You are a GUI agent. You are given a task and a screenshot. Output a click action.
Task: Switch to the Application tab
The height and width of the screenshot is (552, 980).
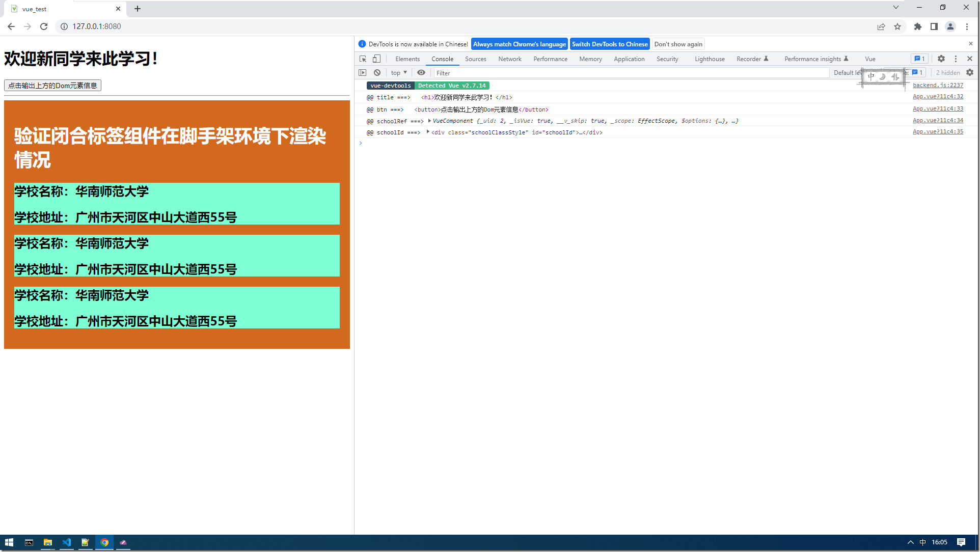630,59
